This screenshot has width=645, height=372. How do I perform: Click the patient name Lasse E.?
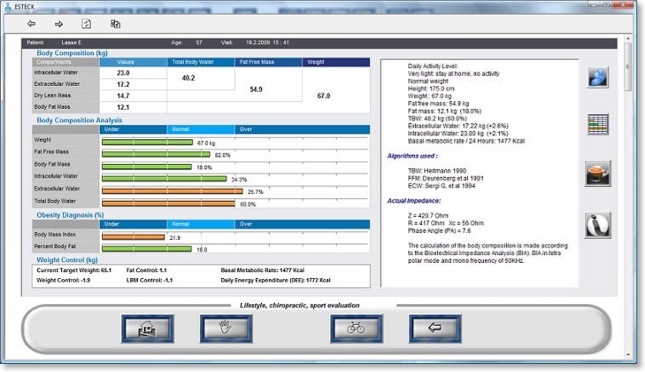[x=72, y=43]
